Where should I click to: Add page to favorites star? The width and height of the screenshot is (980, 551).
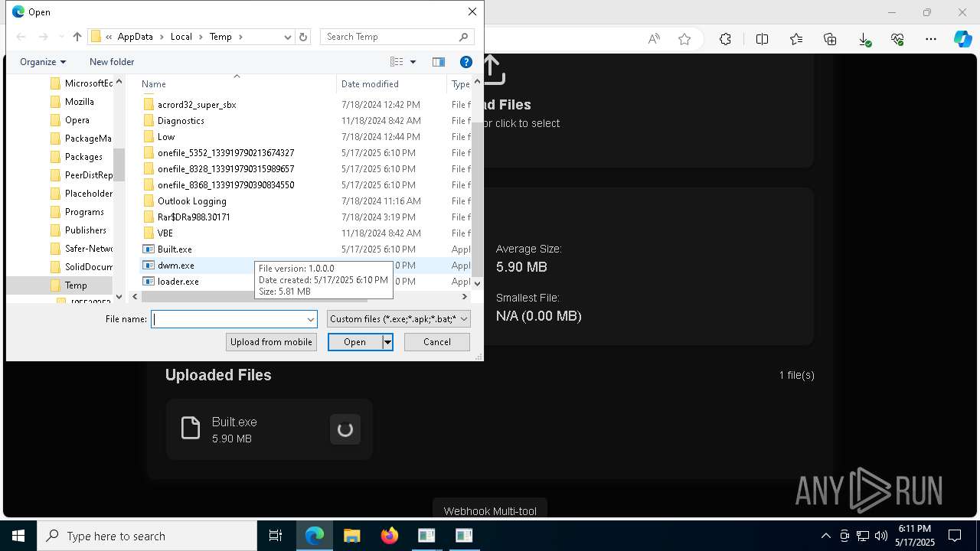pos(684,39)
